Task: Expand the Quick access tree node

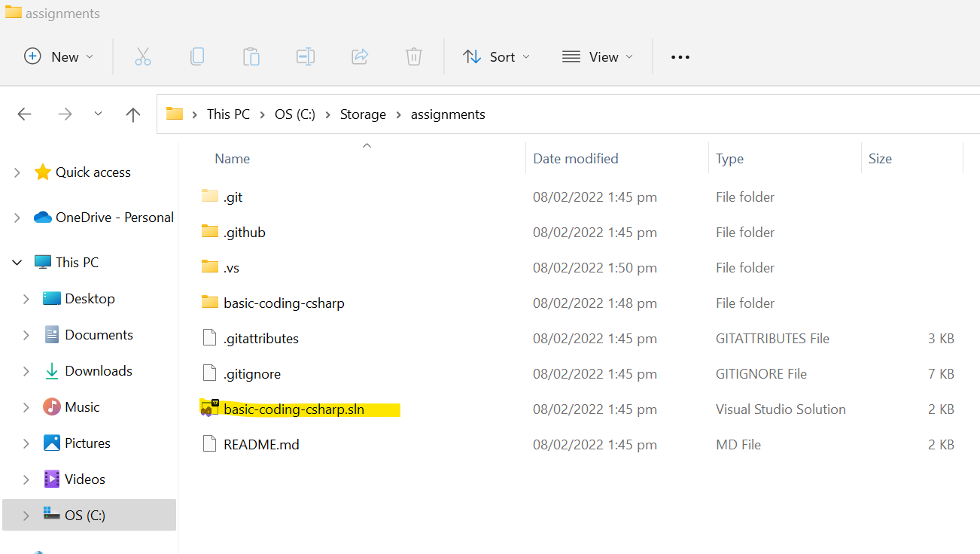Action: [17, 172]
